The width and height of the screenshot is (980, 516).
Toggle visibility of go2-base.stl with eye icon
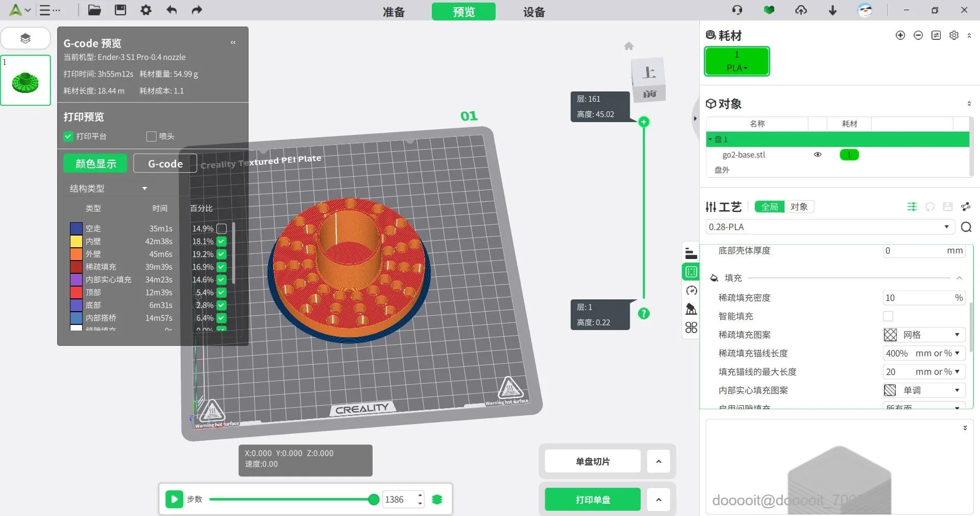pos(817,155)
